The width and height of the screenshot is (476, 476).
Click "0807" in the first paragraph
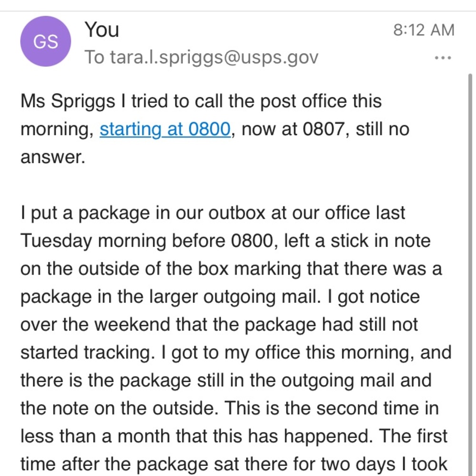324,129
